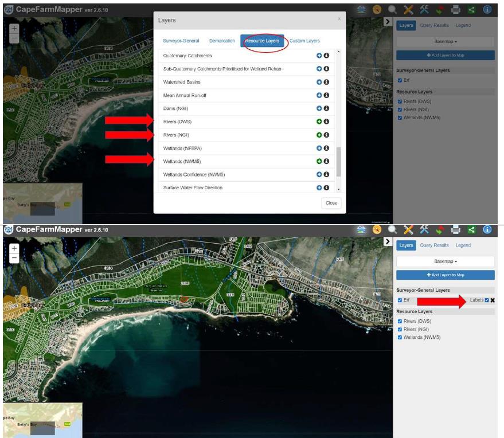Add Surface Water Flow Direction layer

319,187
